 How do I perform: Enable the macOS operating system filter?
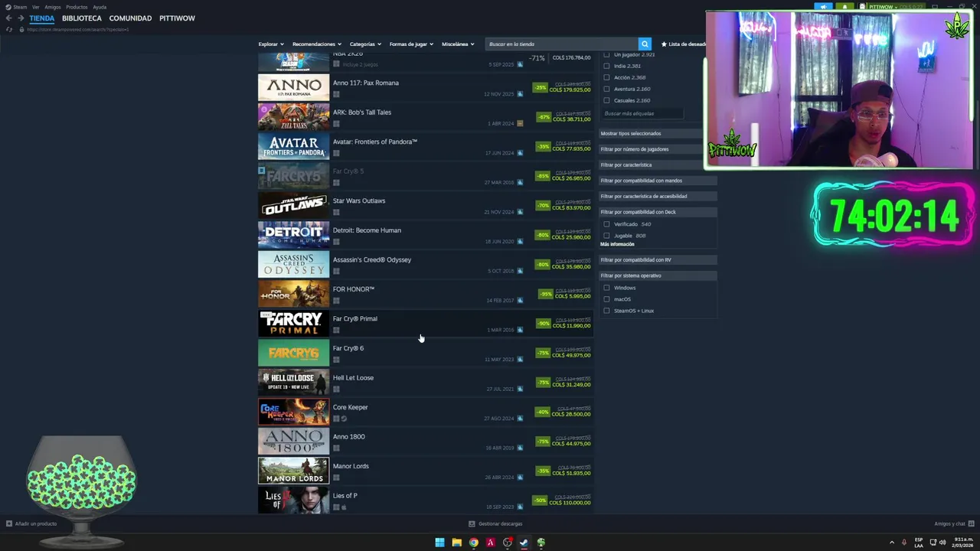pyautogui.click(x=606, y=299)
